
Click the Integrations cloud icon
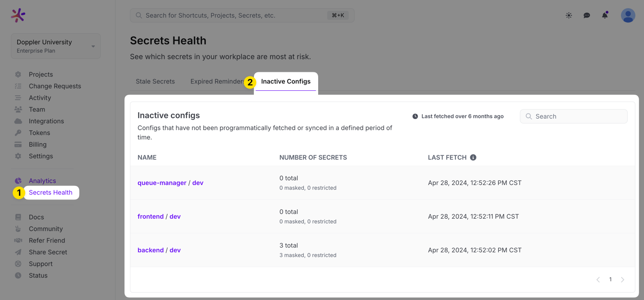(18, 121)
